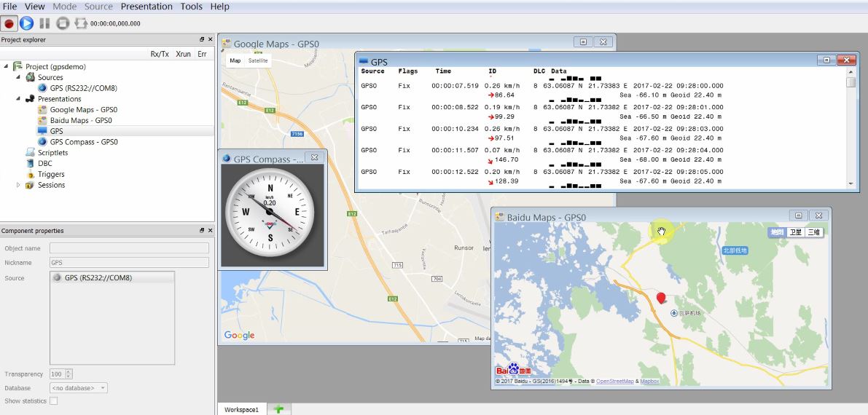Select GPS (RS232://COM8) in Source list

(112, 278)
